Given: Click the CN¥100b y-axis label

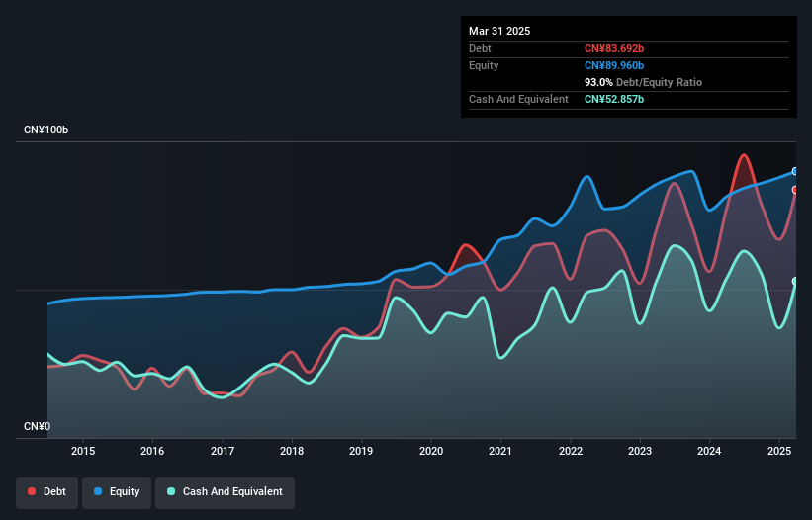Looking at the screenshot, I should click(x=46, y=130).
